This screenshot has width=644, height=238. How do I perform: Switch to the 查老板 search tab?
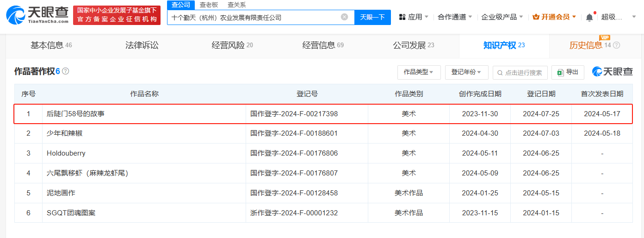209,5
